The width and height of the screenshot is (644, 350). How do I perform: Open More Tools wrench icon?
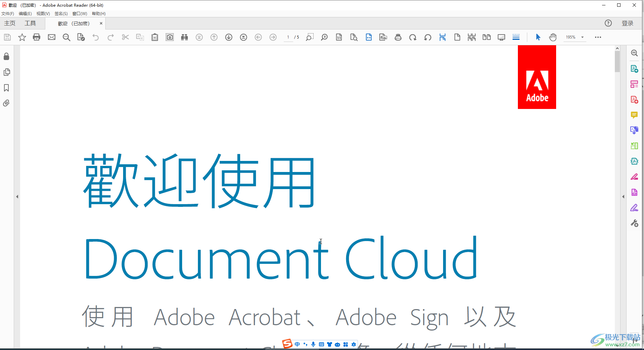coord(634,223)
